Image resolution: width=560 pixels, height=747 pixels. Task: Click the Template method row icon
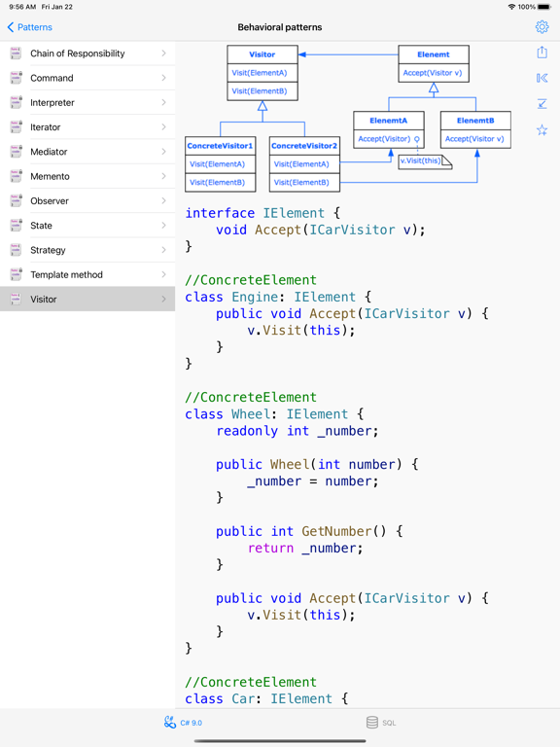pos(17,274)
